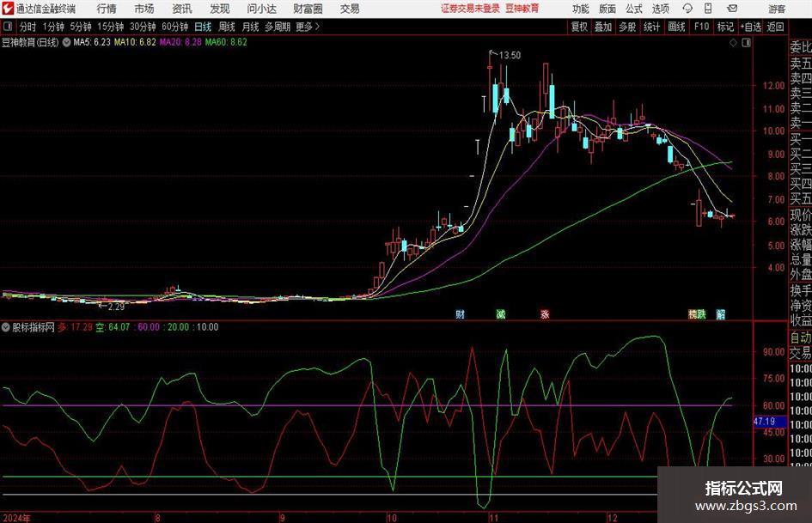Screen dimensions: 812x523
Task: Click the 通达信 red logo icon
Action: click(7, 9)
